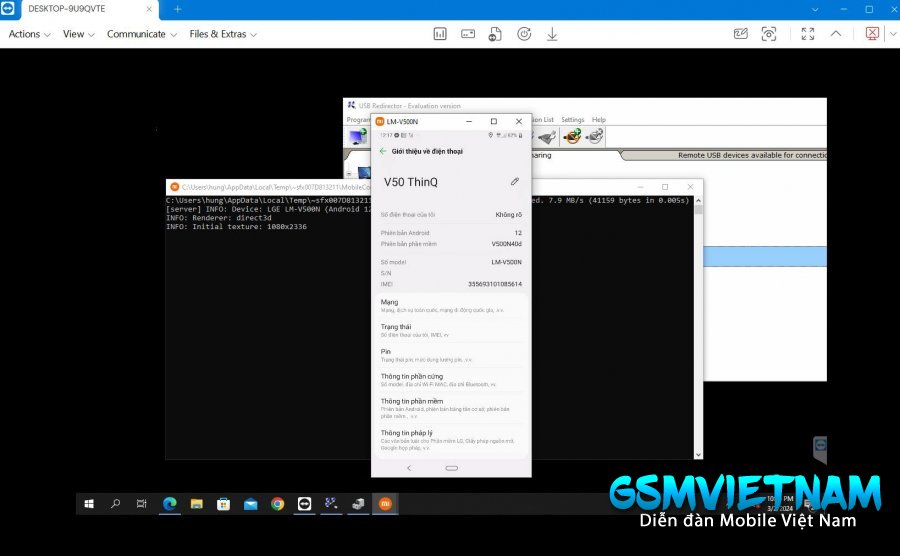Open Thông tin phần mềm entry

451,408
